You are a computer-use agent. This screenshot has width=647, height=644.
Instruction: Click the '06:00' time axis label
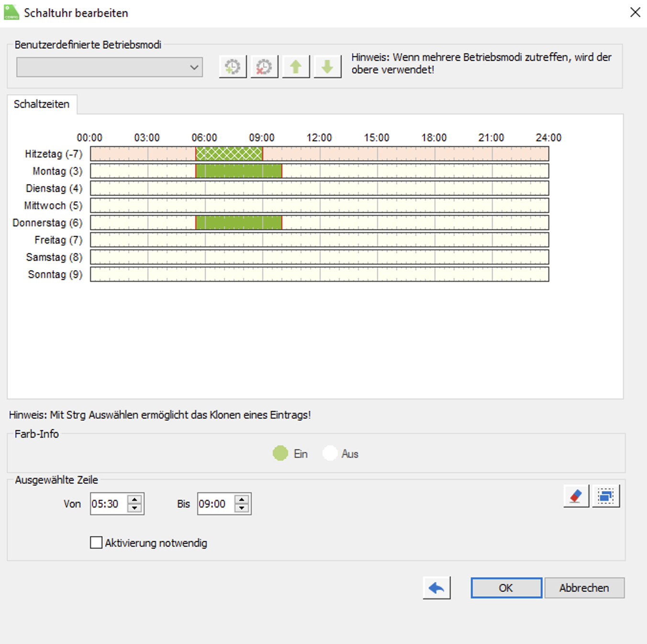click(x=204, y=138)
